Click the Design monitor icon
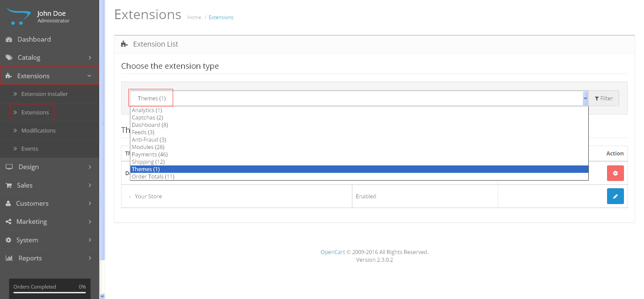This screenshot has width=644, height=299. point(9,167)
